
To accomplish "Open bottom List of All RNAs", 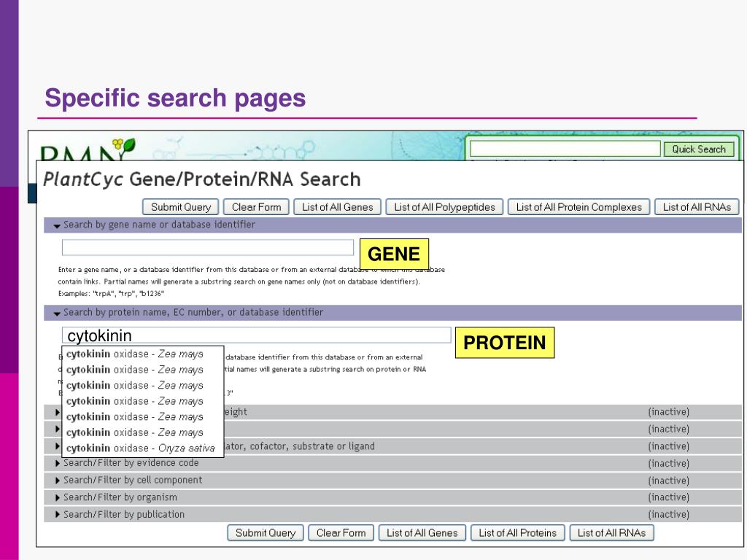I will click(x=611, y=533).
